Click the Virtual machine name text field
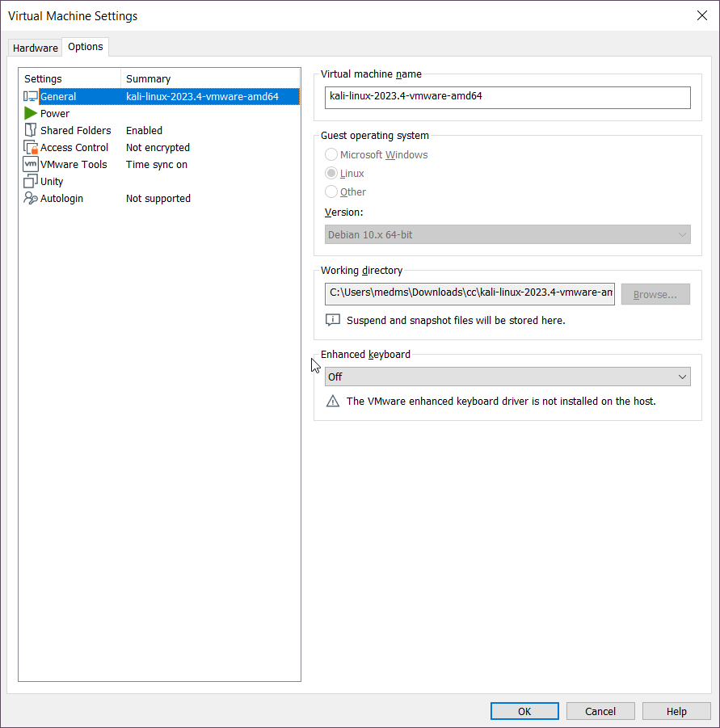Screen dimensions: 720x728 coord(507,98)
